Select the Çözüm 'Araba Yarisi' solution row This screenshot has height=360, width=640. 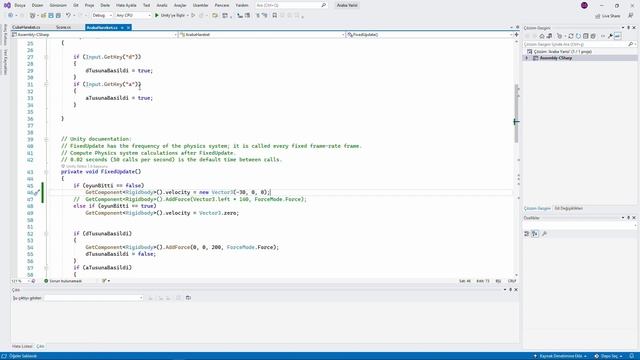pos(580,51)
